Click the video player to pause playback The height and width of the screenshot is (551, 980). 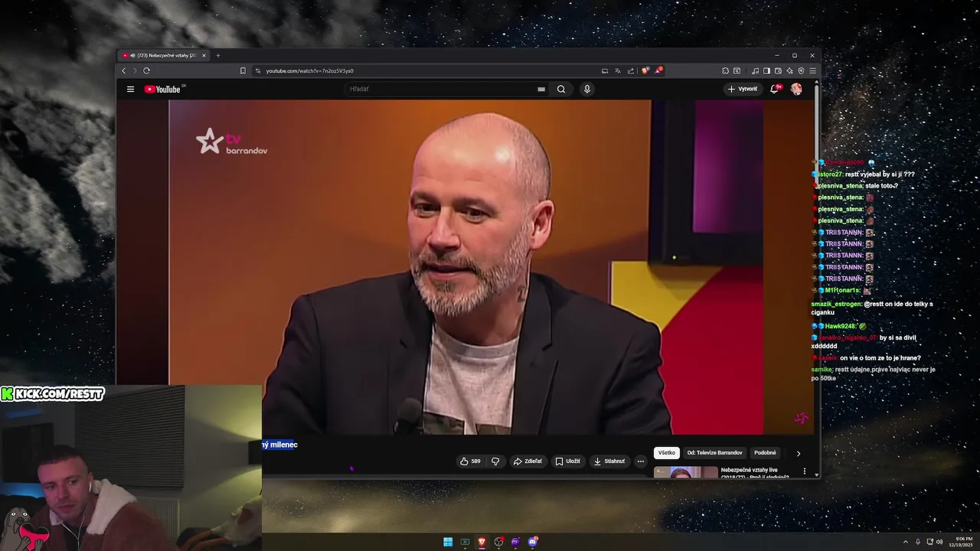point(466,268)
